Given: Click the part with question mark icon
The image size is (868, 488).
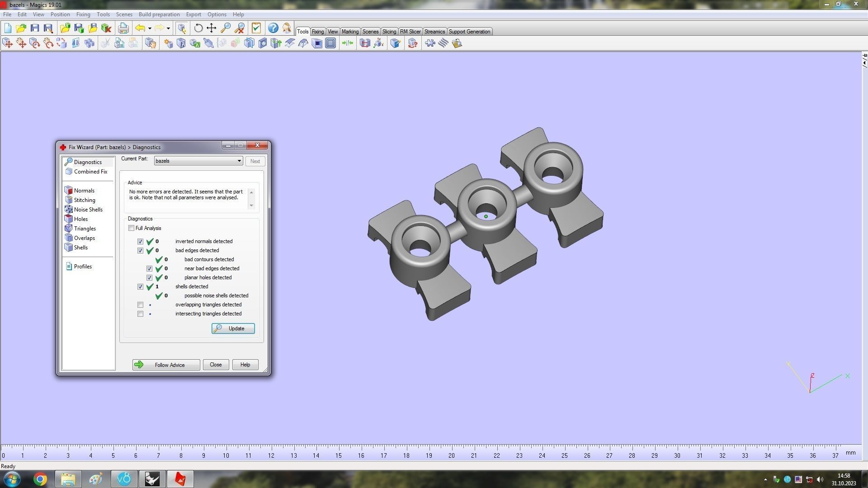Looking at the screenshot, I should coord(412,43).
